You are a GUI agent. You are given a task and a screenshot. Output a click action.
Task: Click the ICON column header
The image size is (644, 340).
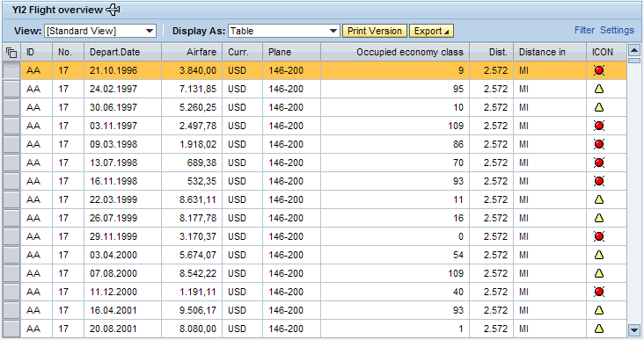tap(607, 52)
